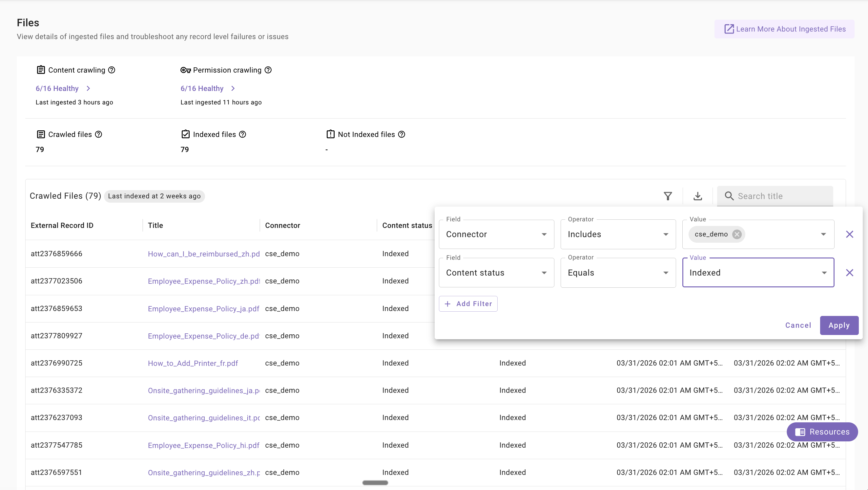Expand the Equals operator dropdown
Screen dimensions: 868x490
coord(618,273)
